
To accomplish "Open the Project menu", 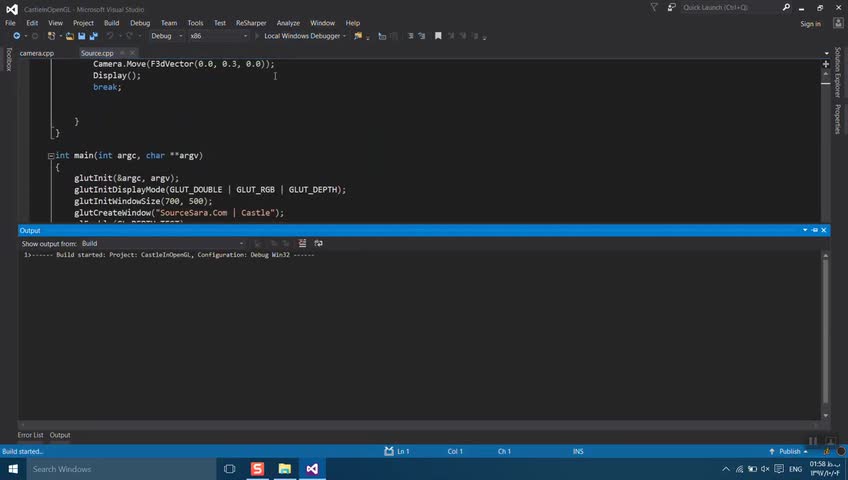I will (x=83, y=23).
